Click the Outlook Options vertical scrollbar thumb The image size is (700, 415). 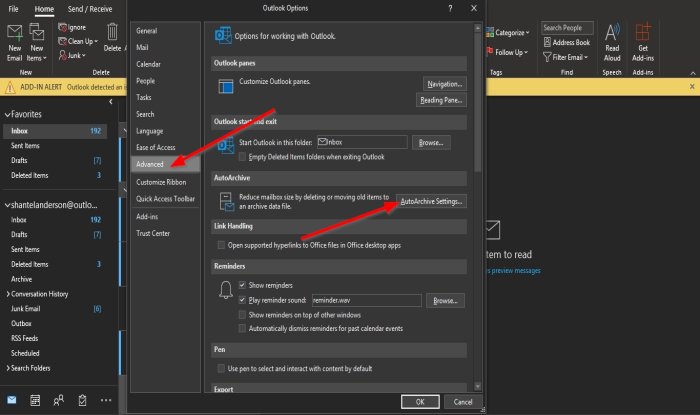[x=477, y=102]
